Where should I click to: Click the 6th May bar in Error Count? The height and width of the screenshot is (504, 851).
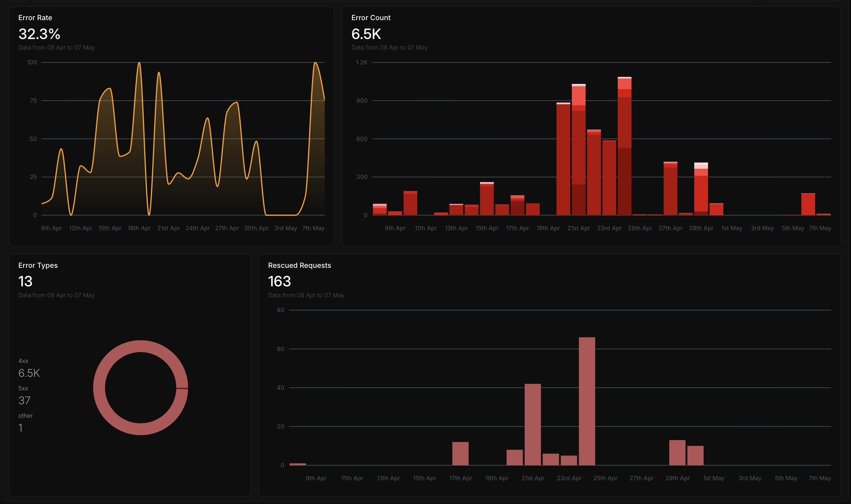pos(808,204)
